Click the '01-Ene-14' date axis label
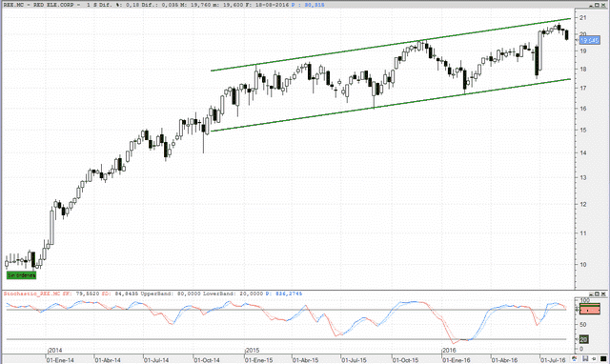Viewport: 610px width, 364px height. (x=60, y=360)
